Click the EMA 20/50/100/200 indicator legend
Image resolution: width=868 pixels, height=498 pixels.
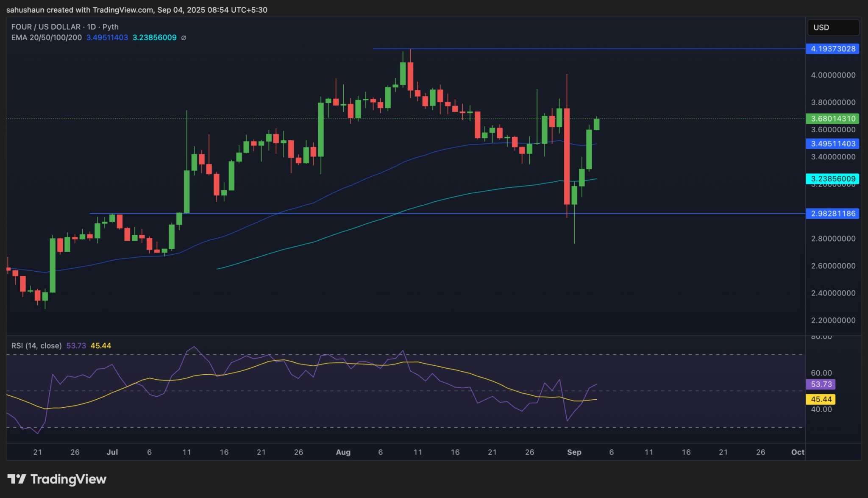pos(47,38)
